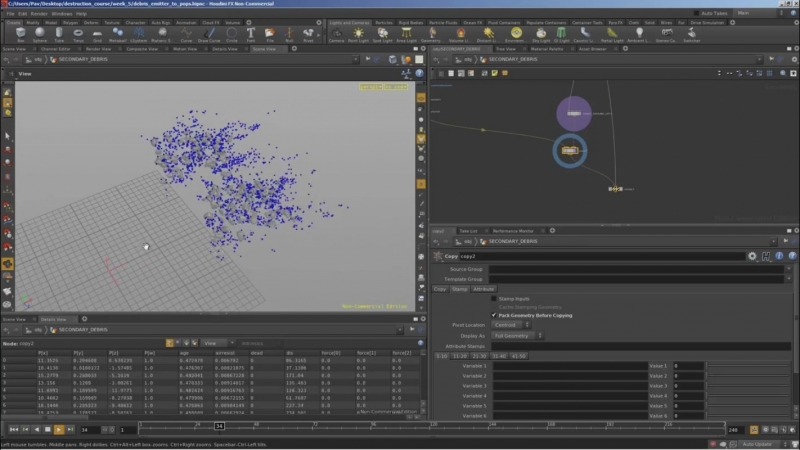Add a Camera from the shelf
This screenshot has height=450, width=800.
(x=336, y=34)
